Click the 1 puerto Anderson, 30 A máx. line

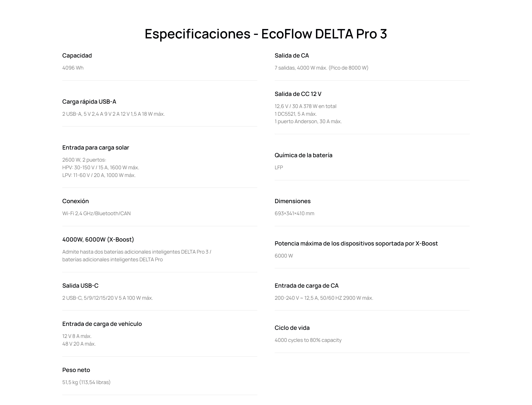click(308, 121)
